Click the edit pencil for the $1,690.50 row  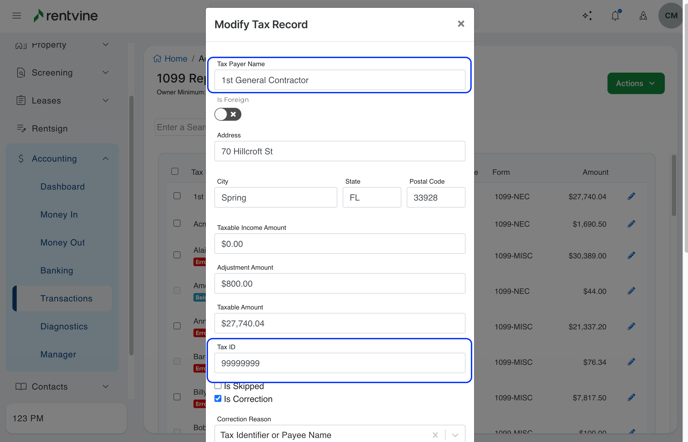[631, 224]
